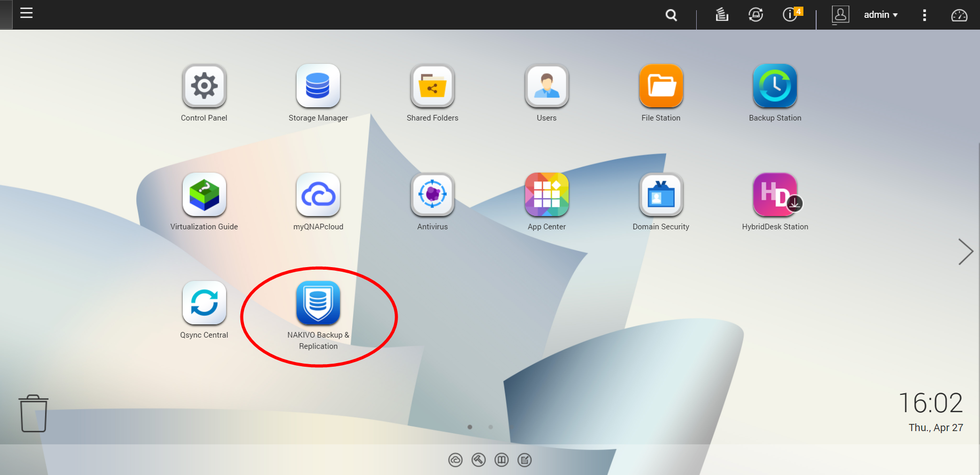
Task: Open the NAKIVO Backup & Replication app
Action: click(x=318, y=303)
